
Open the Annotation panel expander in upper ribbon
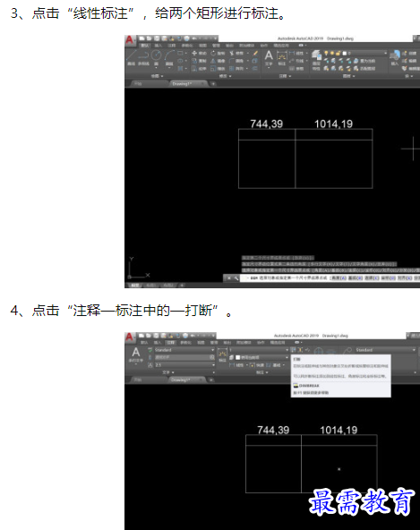285,76
